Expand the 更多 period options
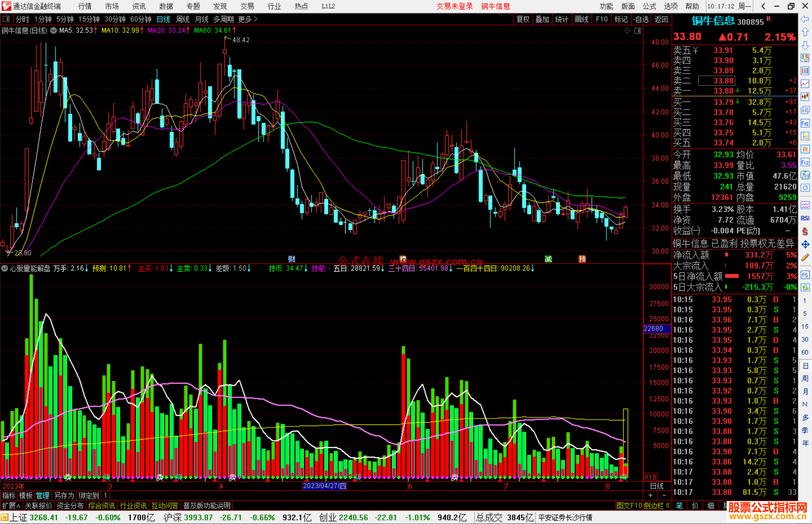The image size is (812, 524). pyautogui.click(x=248, y=19)
